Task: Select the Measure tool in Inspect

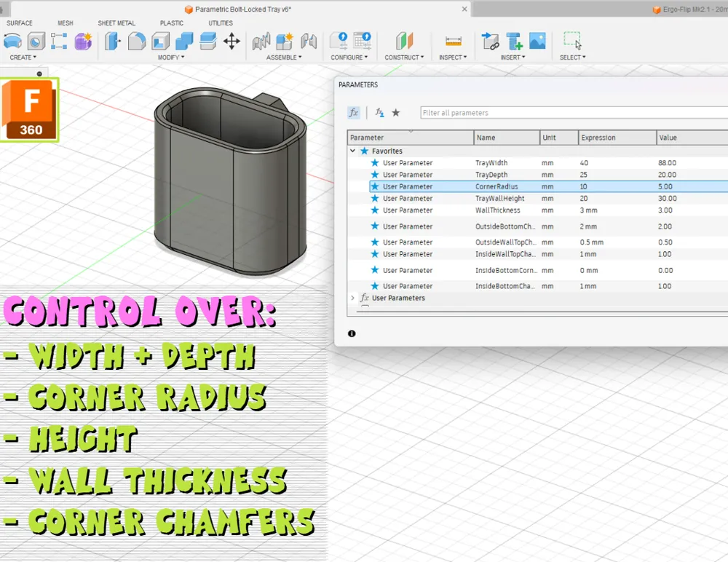Action: pos(453,41)
